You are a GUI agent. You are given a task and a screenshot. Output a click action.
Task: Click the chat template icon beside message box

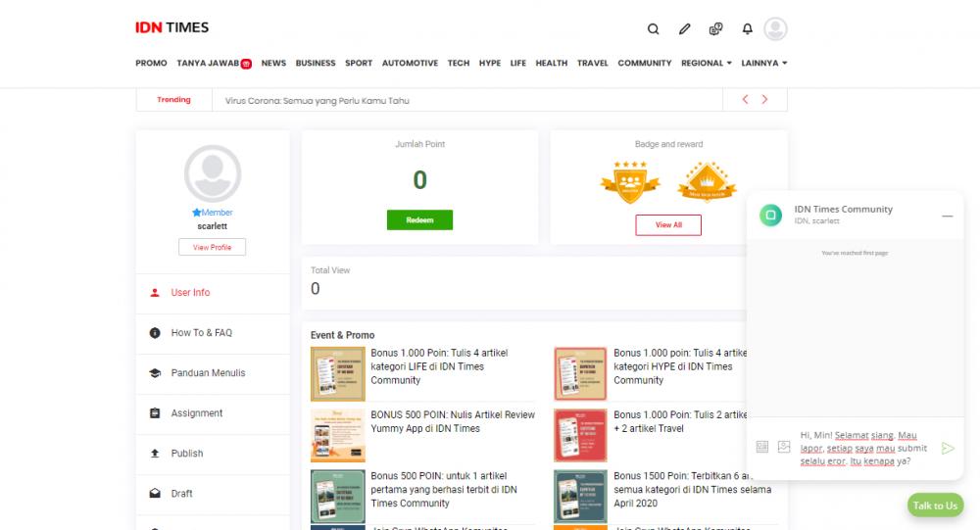pyautogui.click(x=761, y=447)
